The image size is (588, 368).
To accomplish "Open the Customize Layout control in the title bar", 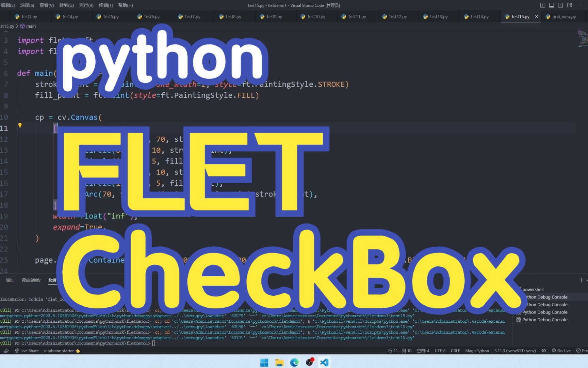I will pyautogui.click(x=569, y=5).
